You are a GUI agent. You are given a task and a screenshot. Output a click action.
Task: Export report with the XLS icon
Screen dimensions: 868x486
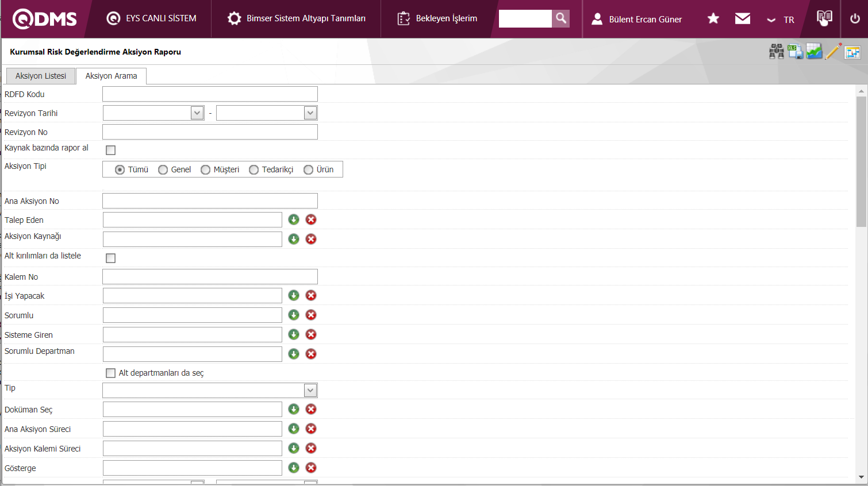point(795,52)
